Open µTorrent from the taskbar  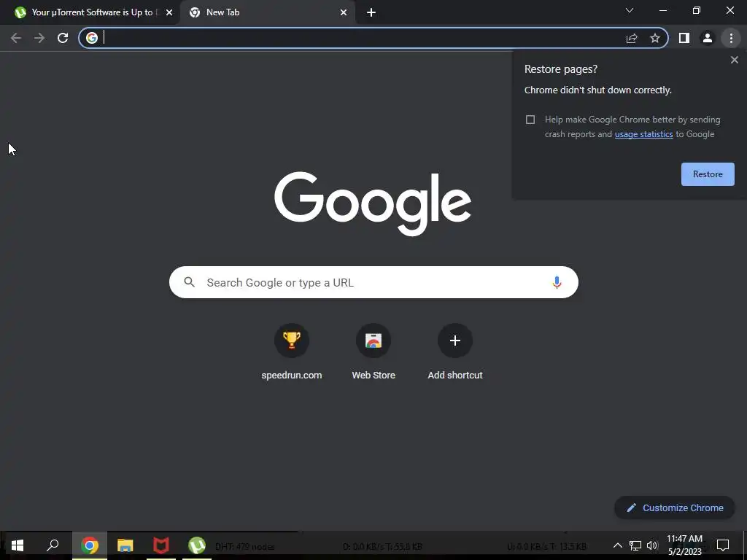click(x=197, y=545)
